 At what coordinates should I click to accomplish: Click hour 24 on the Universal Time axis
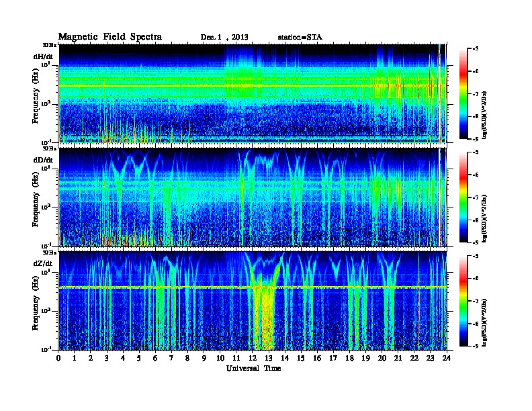point(447,358)
